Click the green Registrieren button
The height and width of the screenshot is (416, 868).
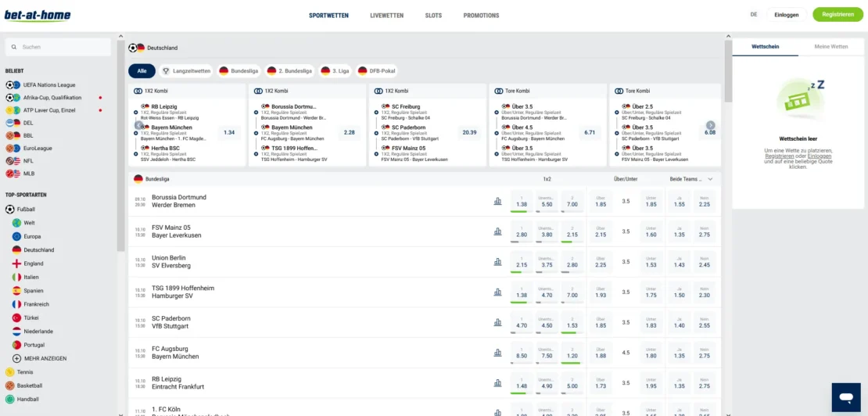838,15
